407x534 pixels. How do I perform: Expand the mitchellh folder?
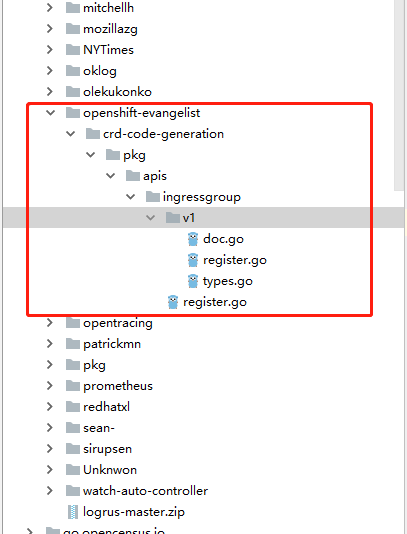click(50, 8)
